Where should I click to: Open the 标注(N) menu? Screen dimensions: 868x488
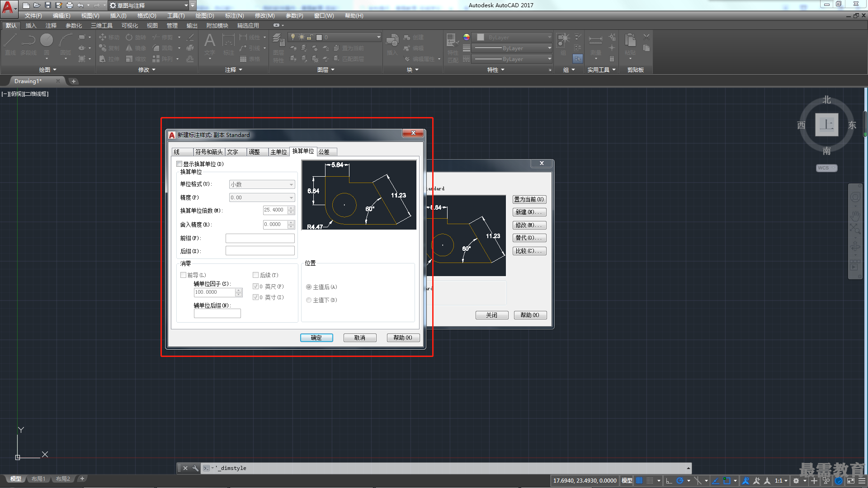[234, 16]
